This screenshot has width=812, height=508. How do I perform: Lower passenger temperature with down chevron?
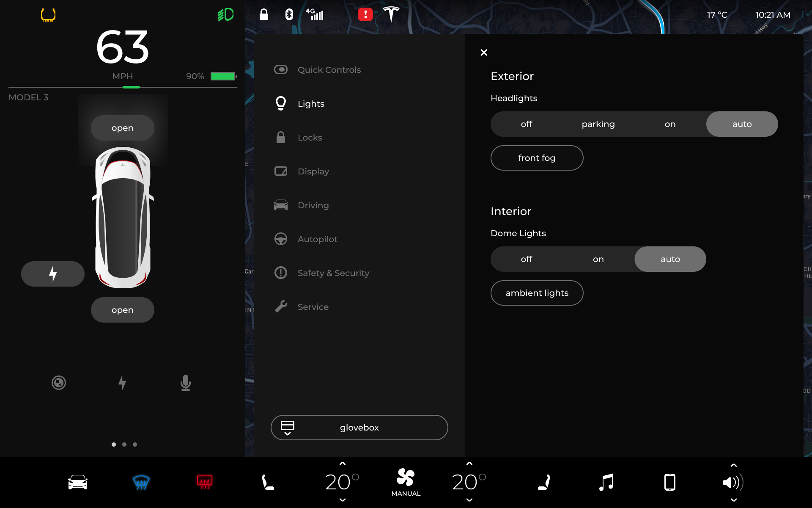click(469, 500)
